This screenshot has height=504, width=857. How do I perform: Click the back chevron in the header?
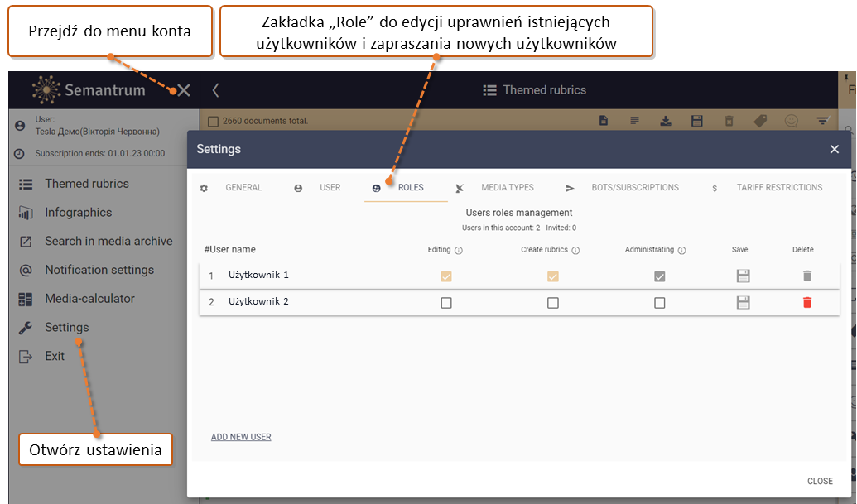point(215,90)
